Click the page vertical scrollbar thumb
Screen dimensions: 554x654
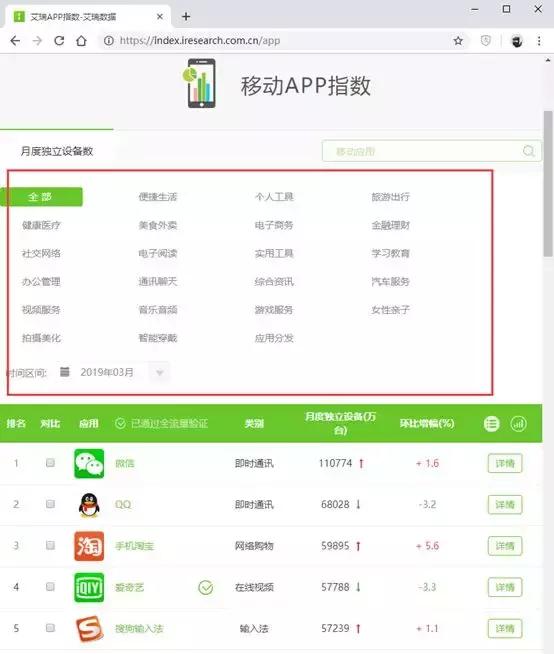pos(548,184)
